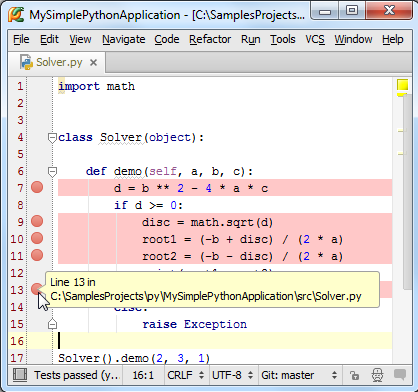The width and height of the screenshot is (418, 392).
Task: Toggle off the breakpoint on line 9
Action: pos(37,221)
